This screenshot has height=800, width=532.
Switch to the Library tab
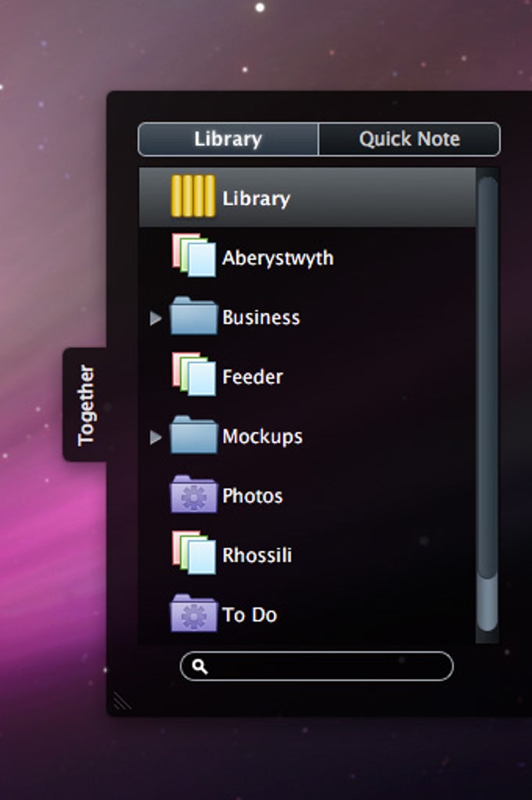pyautogui.click(x=228, y=139)
